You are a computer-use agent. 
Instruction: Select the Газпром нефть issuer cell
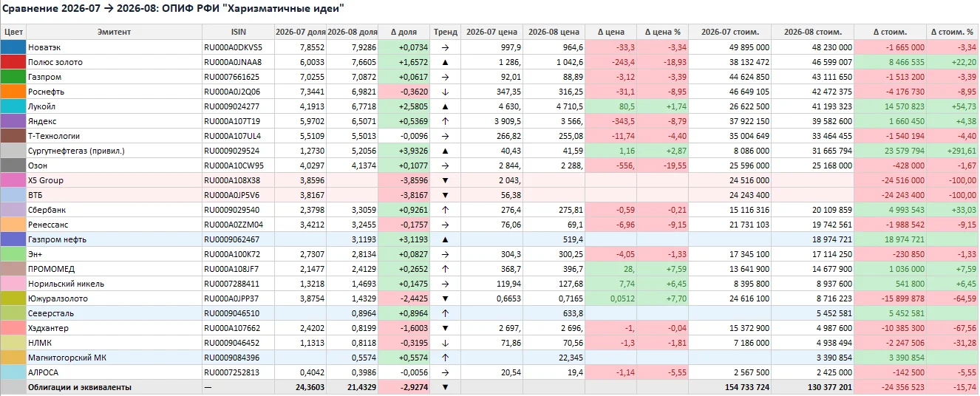114,239
